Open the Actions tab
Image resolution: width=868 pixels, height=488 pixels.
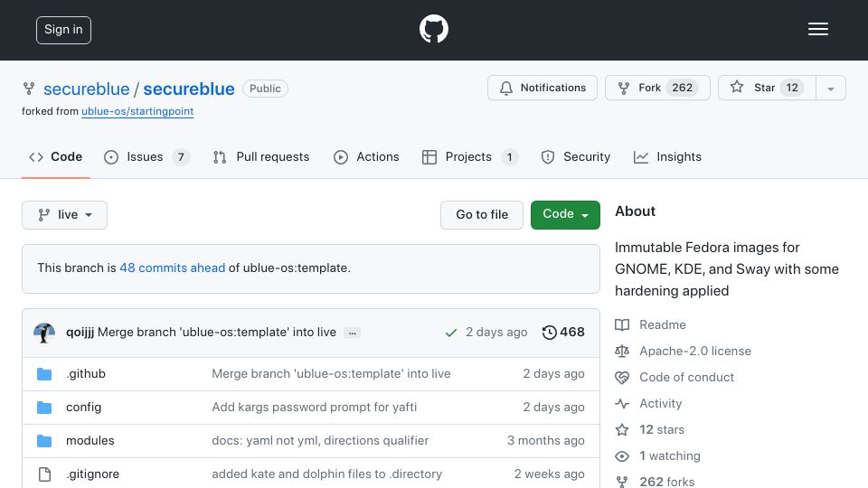(x=366, y=157)
